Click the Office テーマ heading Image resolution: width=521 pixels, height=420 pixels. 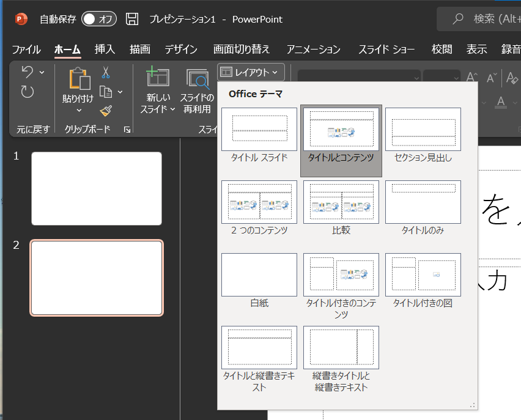coord(256,94)
